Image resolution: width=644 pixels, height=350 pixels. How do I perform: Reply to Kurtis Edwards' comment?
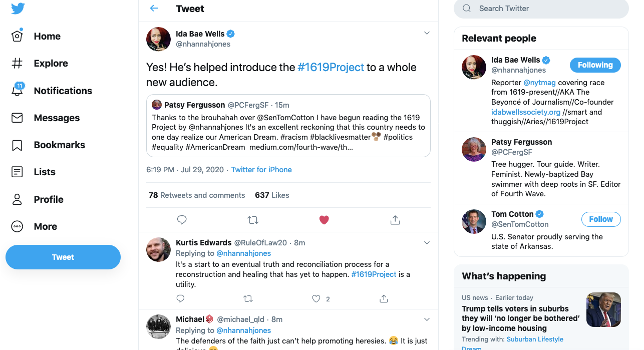[181, 299]
